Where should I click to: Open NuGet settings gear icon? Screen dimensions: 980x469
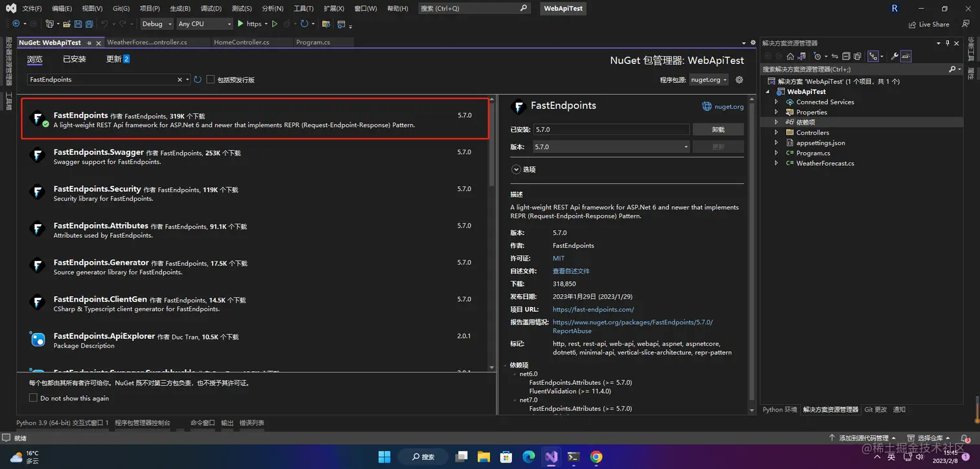739,80
